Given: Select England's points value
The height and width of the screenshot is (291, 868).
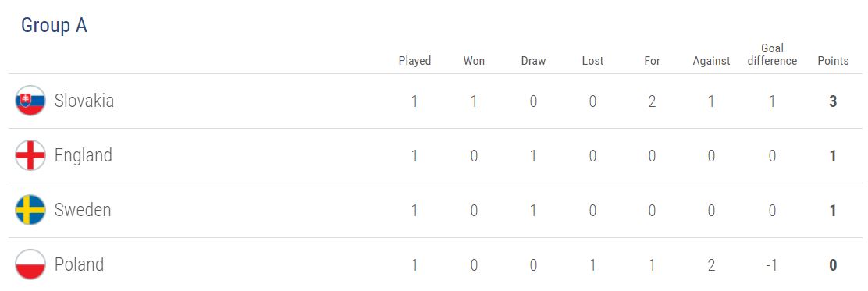Looking at the screenshot, I should pyautogui.click(x=833, y=156).
